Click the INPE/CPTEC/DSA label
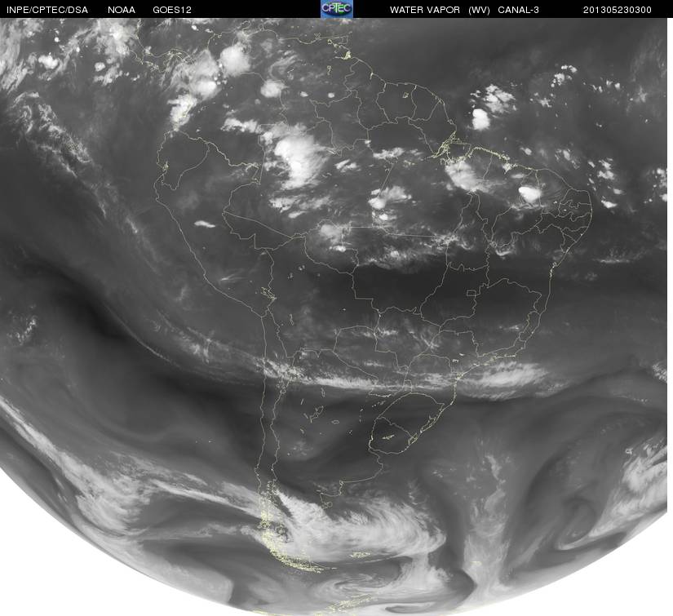Viewport: 673px width, 616px height. (46, 10)
